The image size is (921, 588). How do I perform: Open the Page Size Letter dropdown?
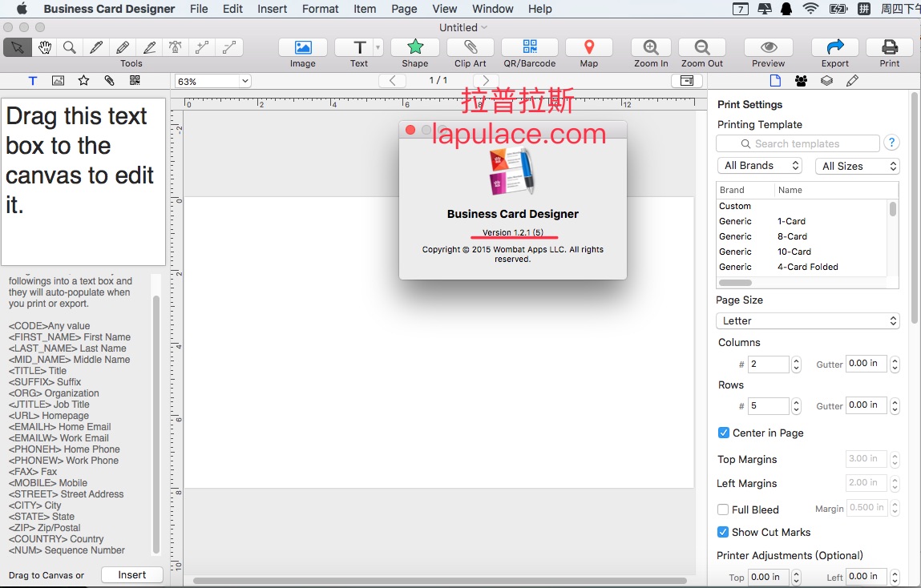[808, 321]
